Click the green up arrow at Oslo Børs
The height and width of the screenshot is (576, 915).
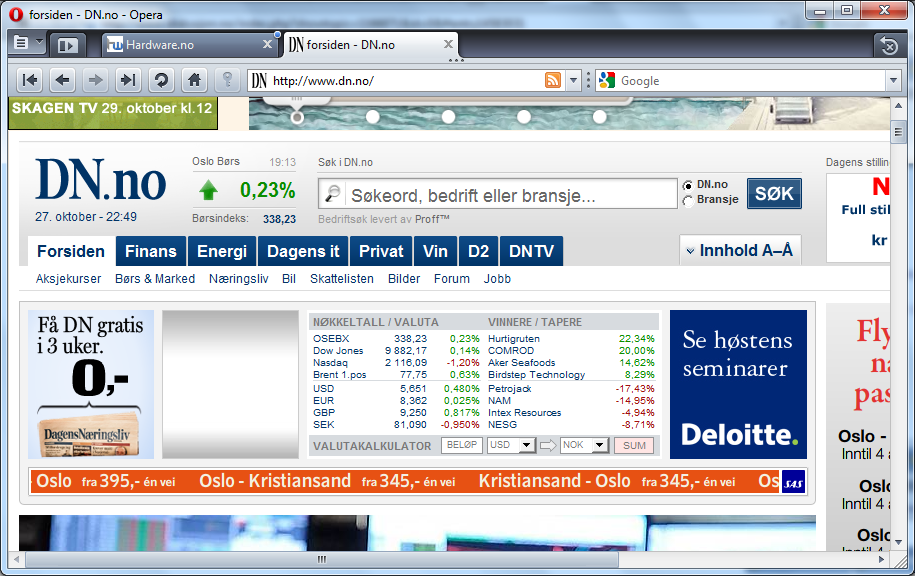point(208,190)
